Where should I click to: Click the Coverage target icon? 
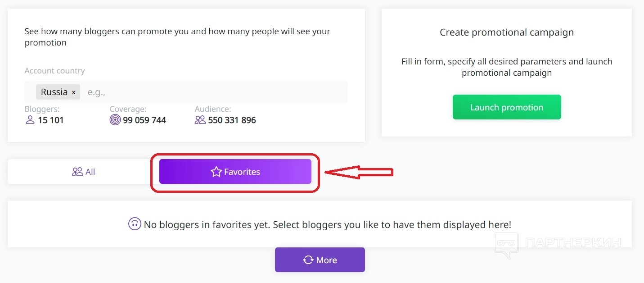pyautogui.click(x=115, y=120)
